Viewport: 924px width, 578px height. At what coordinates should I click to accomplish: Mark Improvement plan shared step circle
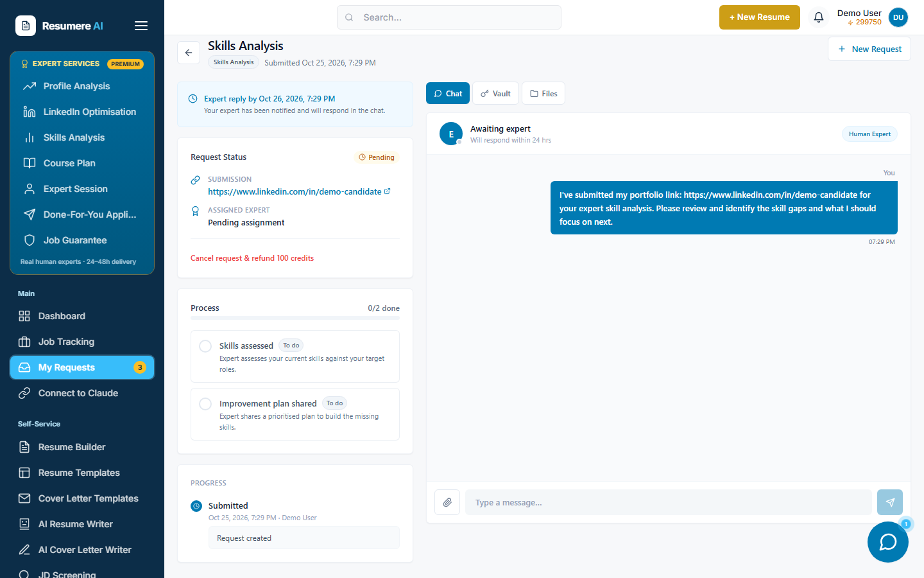pyautogui.click(x=205, y=404)
